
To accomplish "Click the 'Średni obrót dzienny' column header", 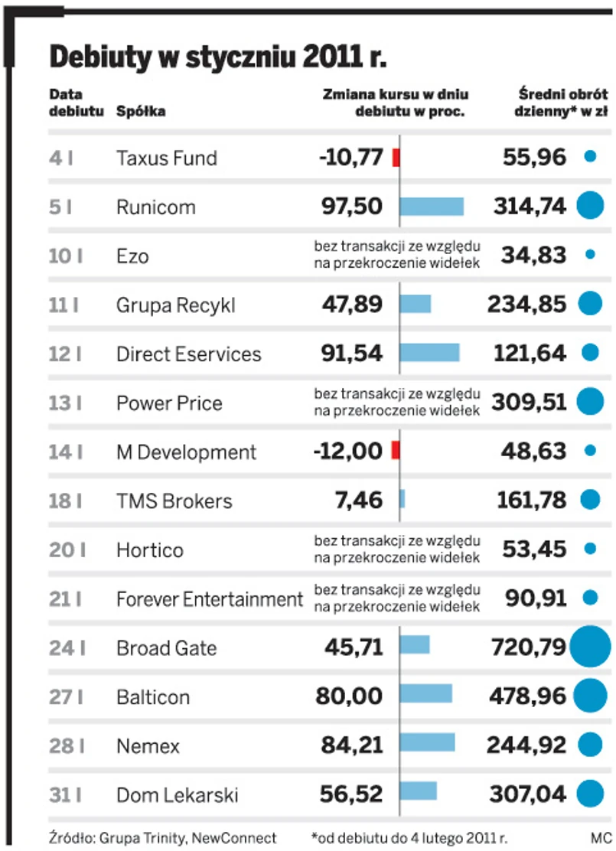I will pos(561,103).
